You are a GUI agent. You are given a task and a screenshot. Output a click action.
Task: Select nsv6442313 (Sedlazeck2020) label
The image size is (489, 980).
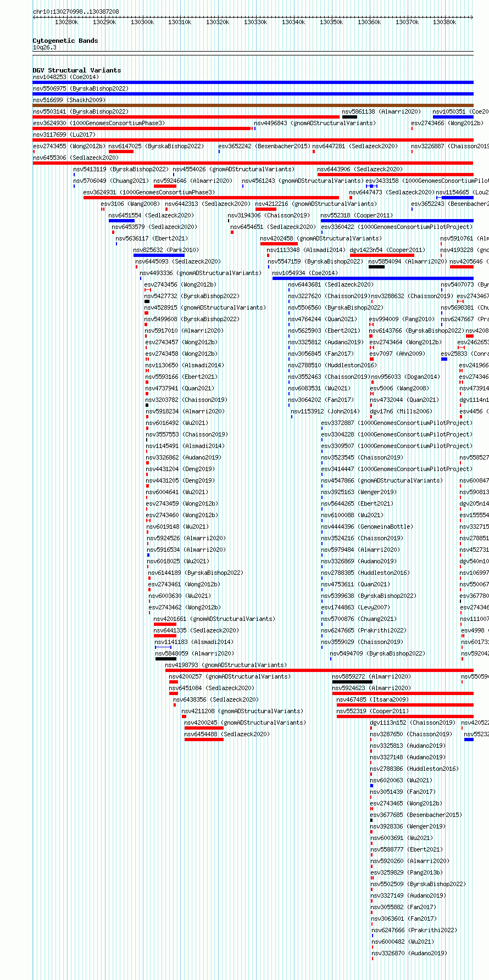[x=208, y=204]
